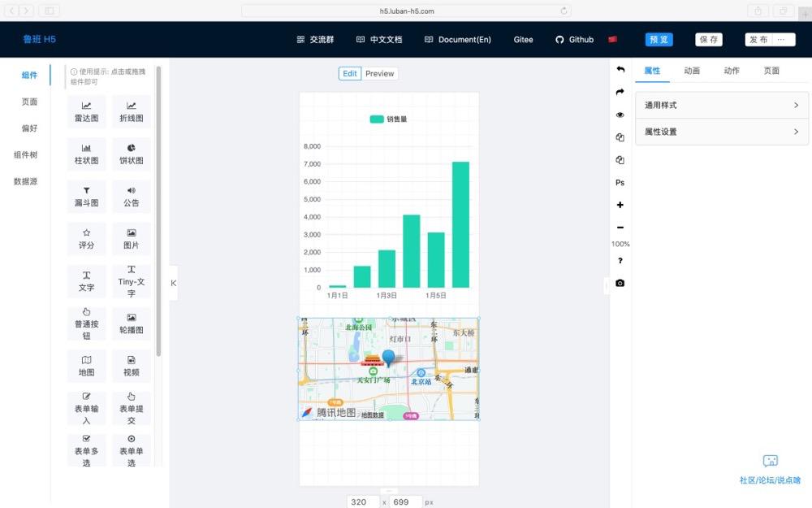Click the camera screenshot icon
This screenshot has height=508, width=812.
pos(620,283)
